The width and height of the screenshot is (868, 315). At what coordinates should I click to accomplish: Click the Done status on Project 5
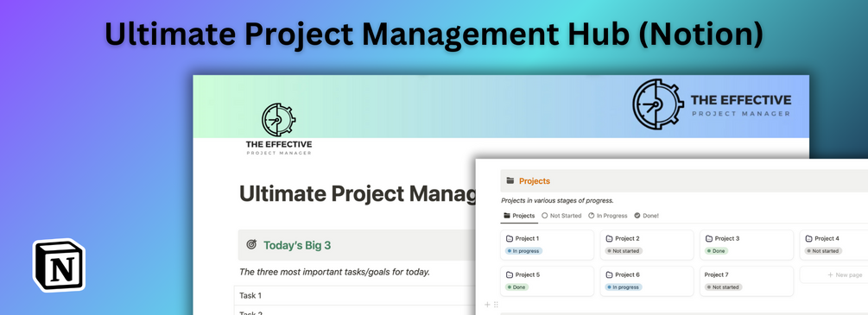click(x=517, y=287)
